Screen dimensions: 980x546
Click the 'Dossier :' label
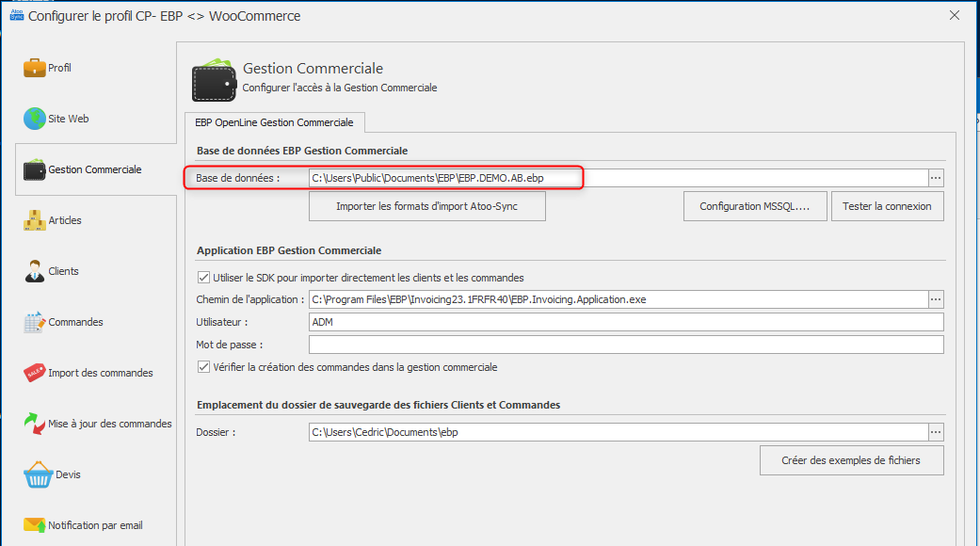point(216,432)
